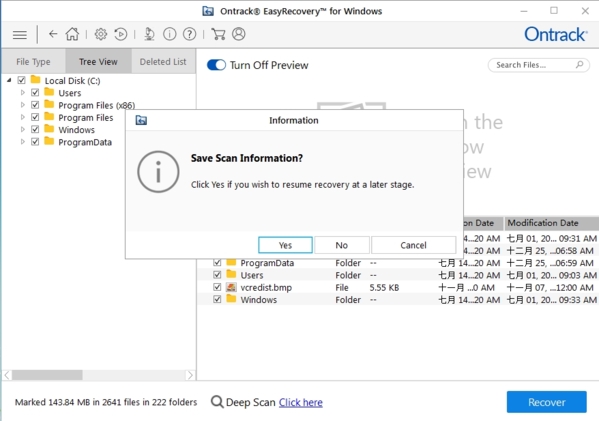
Task: Open the microscope tools icon
Action: pos(149,34)
